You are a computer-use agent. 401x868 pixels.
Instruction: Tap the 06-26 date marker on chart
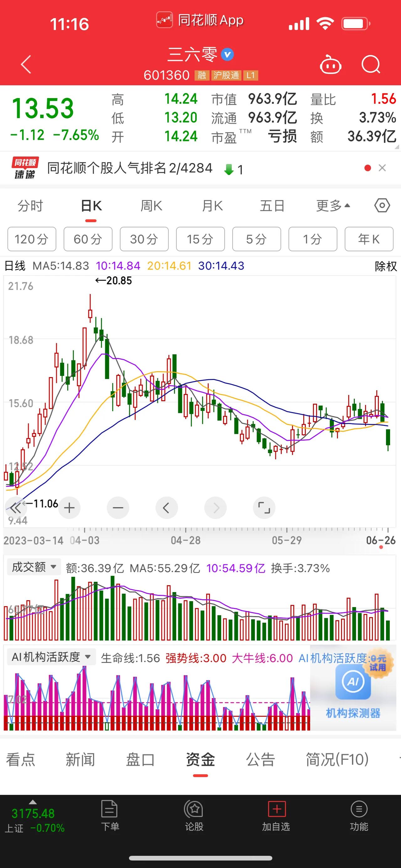[381, 540]
